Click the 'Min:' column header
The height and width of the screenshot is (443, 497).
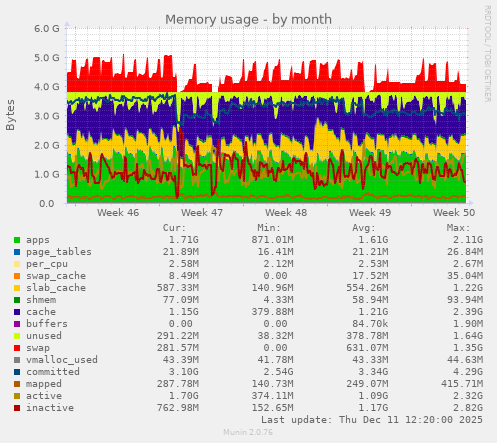pos(269,228)
